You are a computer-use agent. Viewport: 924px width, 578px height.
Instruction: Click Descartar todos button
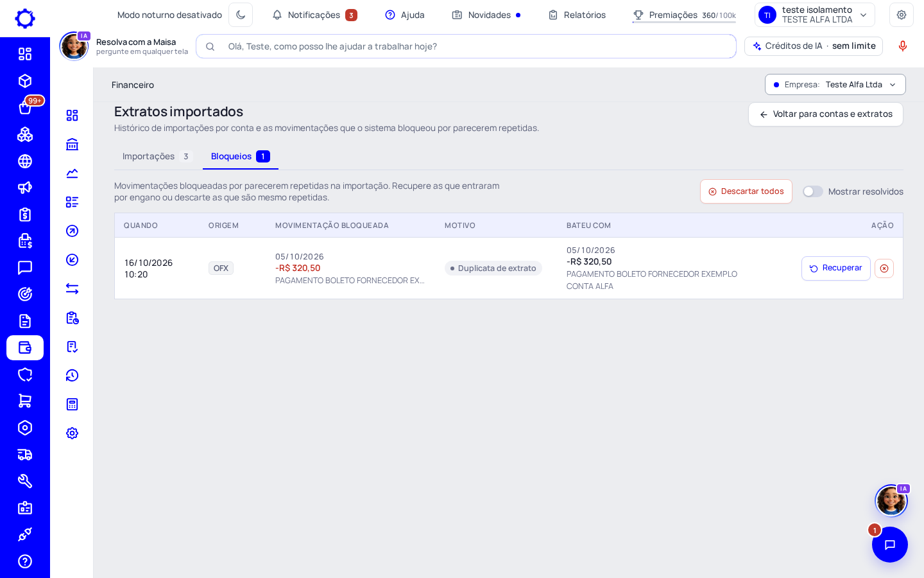[746, 191]
